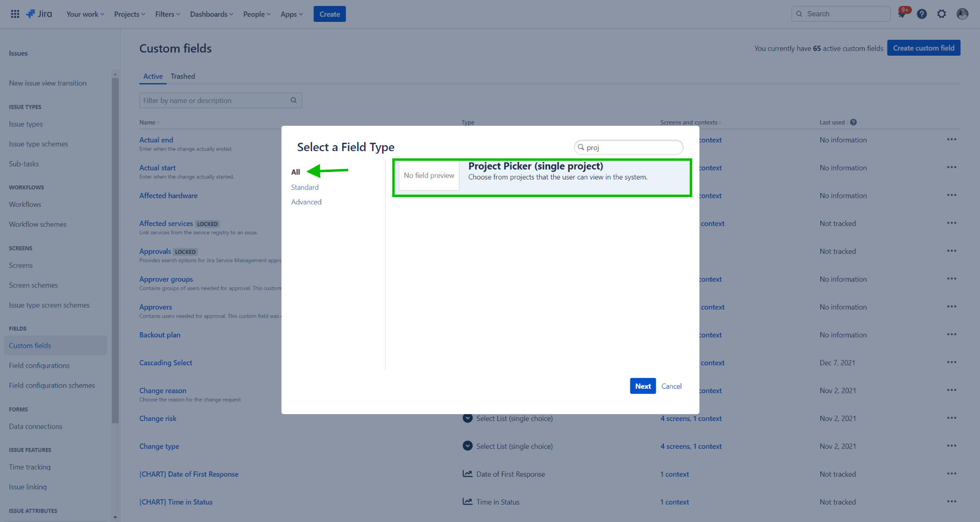
Task: Cancel the Select a Field Type dialog
Action: (671, 386)
